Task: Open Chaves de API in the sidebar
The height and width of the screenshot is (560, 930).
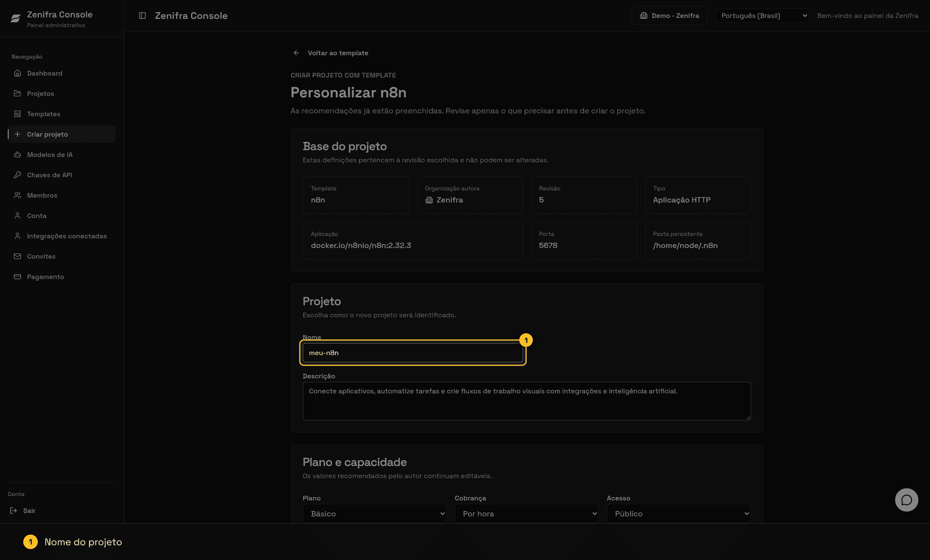Action: [62, 175]
